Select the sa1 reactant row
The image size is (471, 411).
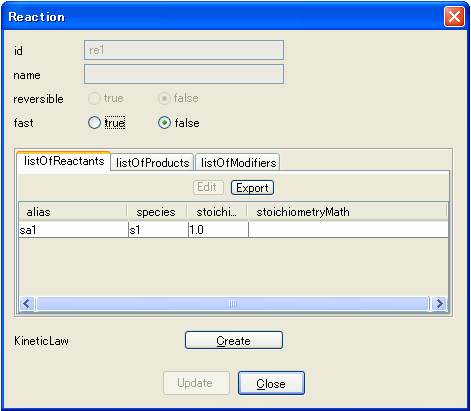[233, 230]
